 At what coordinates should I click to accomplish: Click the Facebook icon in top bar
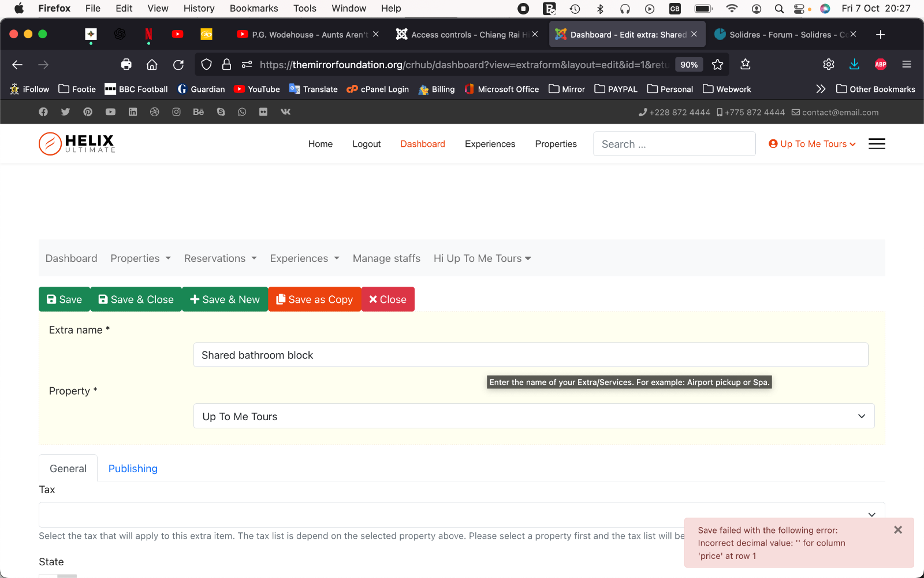click(43, 112)
